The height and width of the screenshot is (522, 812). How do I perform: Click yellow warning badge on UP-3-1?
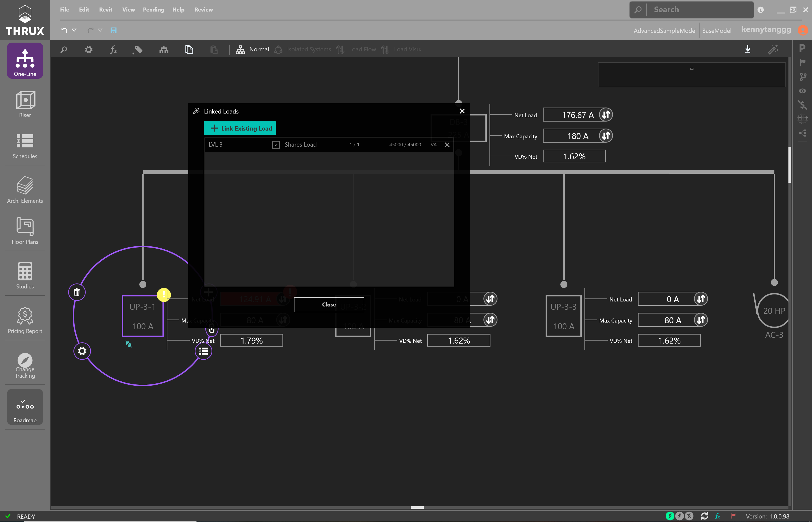(x=164, y=294)
